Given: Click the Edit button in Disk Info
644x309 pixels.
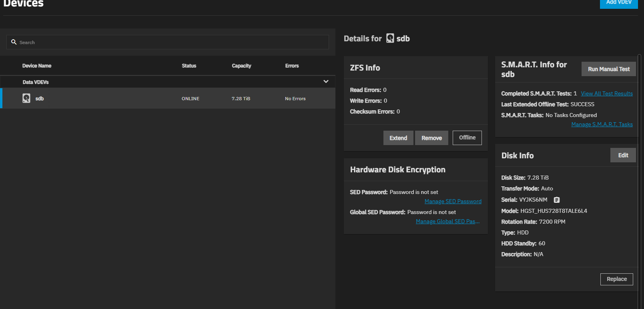Looking at the screenshot, I should pyautogui.click(x=623, y=155).
